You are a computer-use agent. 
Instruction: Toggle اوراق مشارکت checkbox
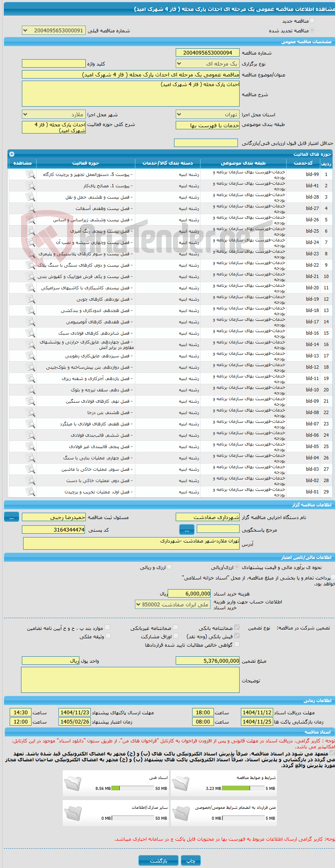coord(176,636)
